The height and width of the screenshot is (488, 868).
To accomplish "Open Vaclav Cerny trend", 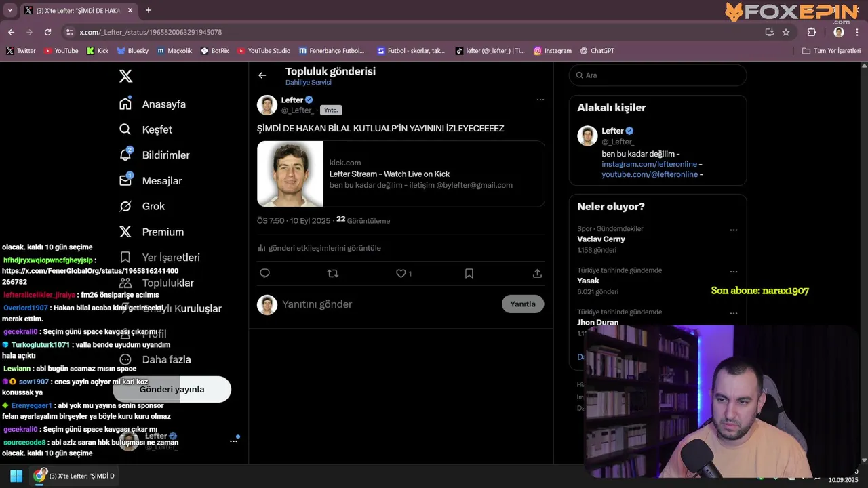I will (x=601, y=239).
